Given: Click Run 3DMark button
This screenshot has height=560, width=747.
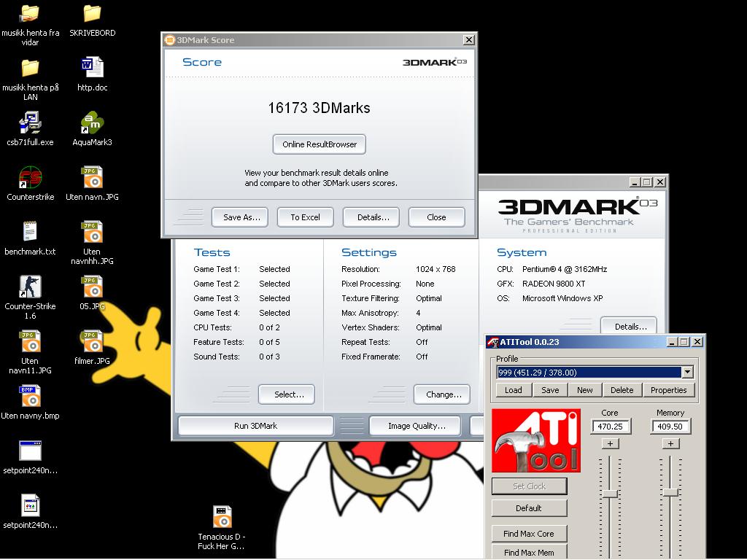Looking at the screenshot, I should [256, 426].
